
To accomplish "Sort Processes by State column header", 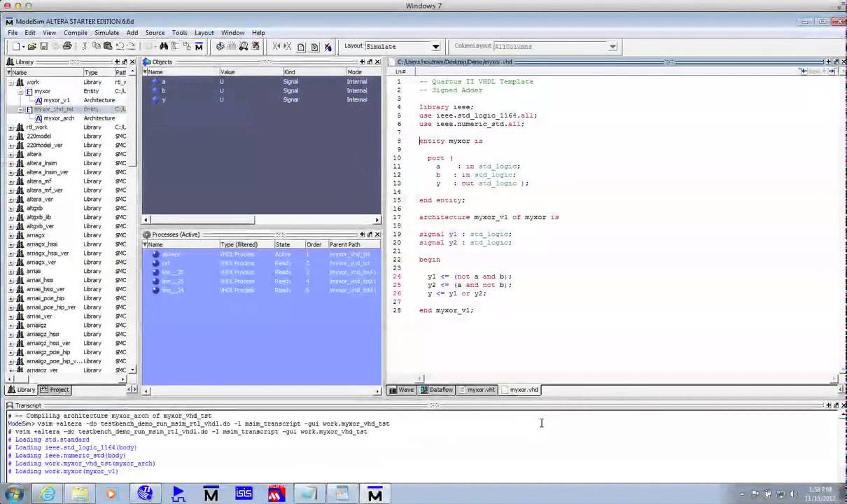I will 289,245.
